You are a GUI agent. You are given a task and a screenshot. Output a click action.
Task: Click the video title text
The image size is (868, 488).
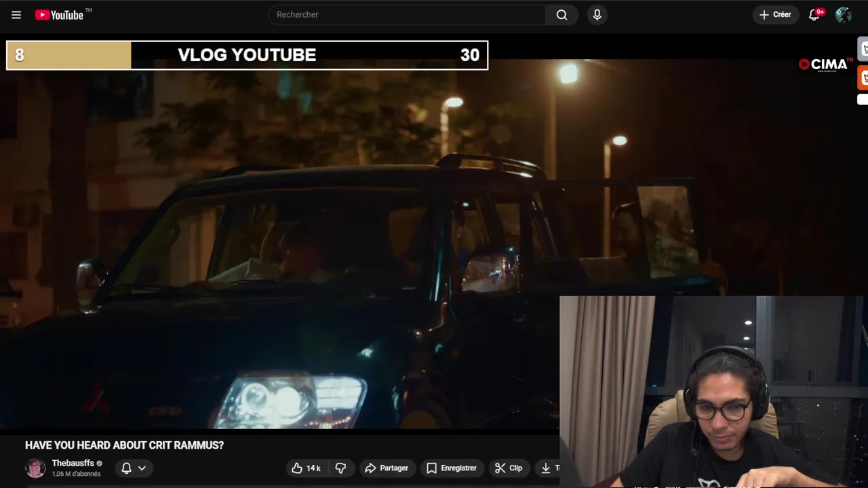tap(124, 445)
